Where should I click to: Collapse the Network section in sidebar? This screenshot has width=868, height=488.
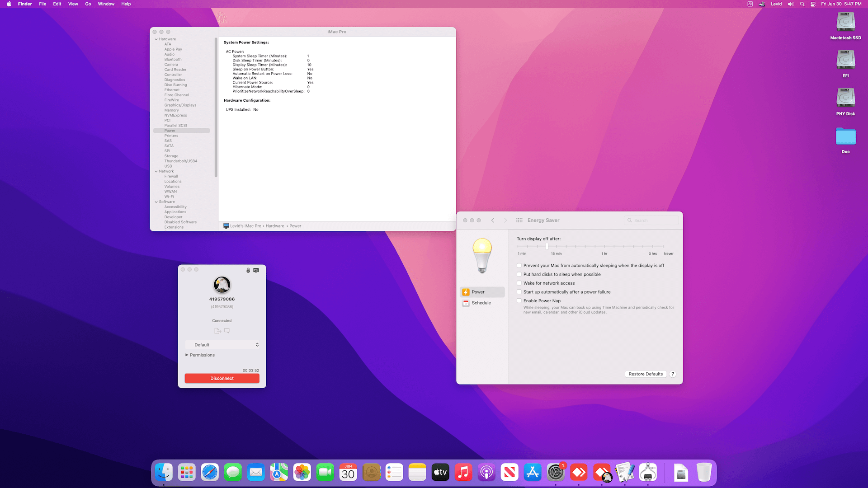pos(156,172)
